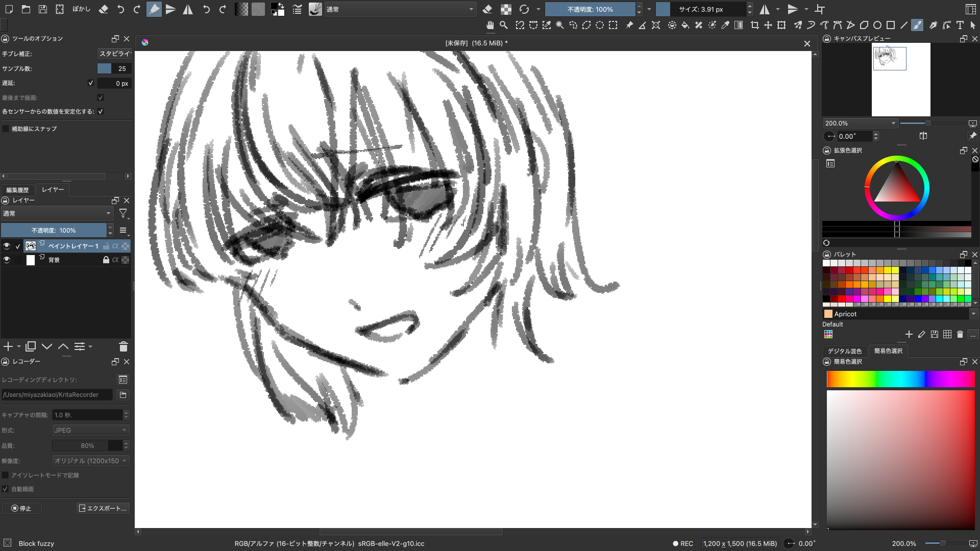Toggle the 自動録画 checkbox
The image size is (980, 551).
6,489
